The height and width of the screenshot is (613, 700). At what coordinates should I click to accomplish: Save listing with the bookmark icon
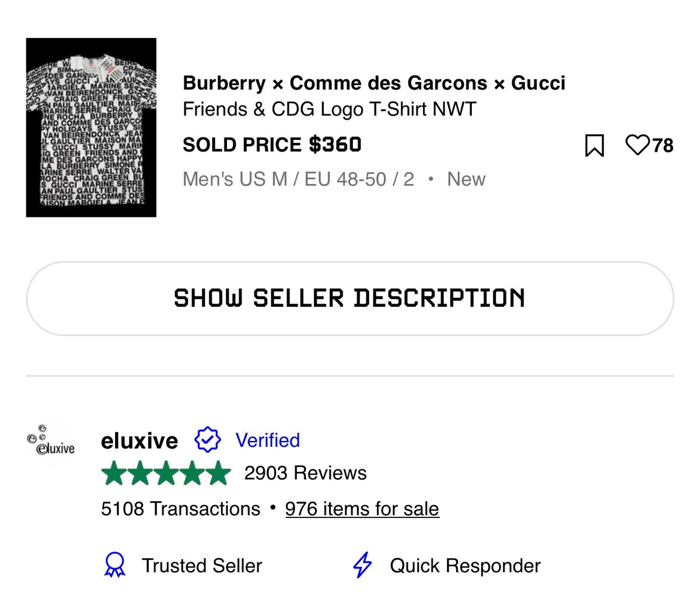(x=594, y=145)
